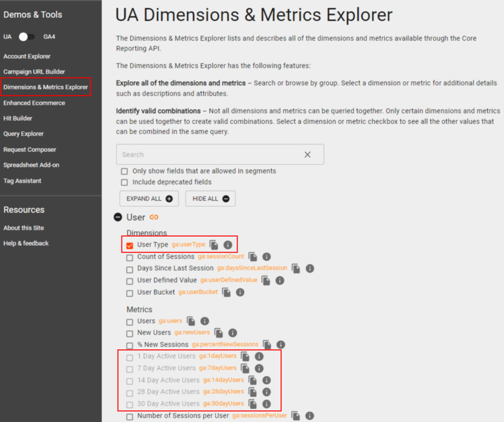Open Query Explorer

[23, 134]
